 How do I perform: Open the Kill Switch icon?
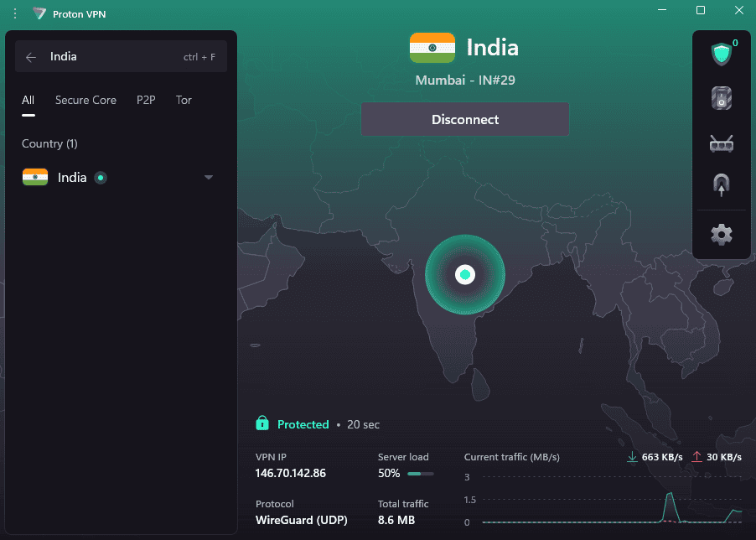pos(721,99)
